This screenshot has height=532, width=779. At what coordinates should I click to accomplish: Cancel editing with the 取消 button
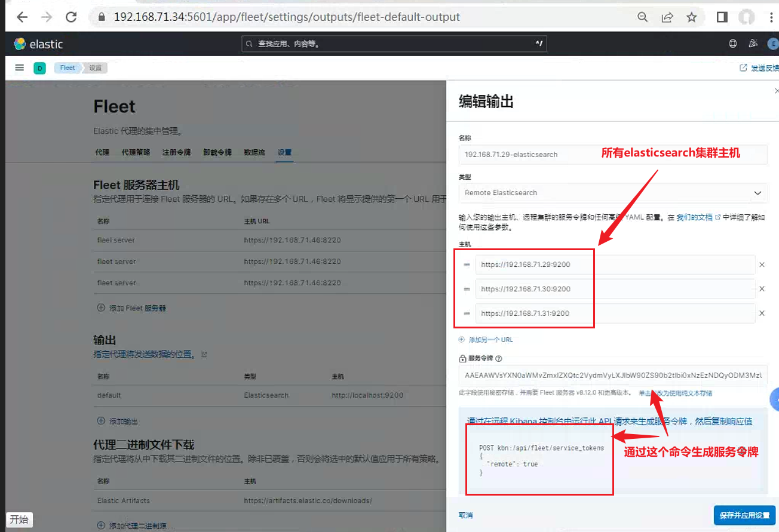[466, 515]
